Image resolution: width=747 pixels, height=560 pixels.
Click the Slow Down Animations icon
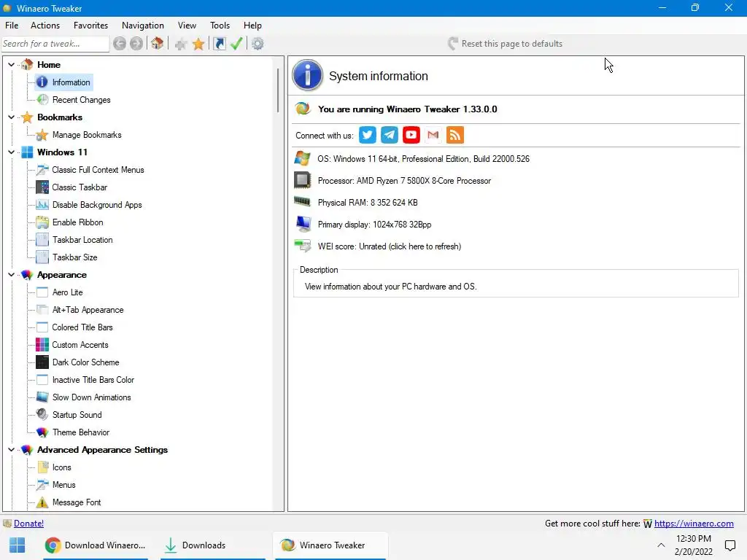click(x=42, y=397)
